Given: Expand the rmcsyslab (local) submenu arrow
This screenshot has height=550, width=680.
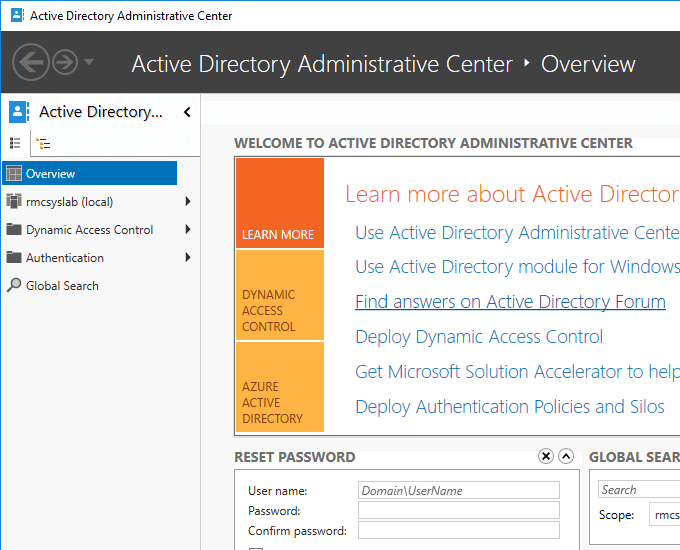Looking at the screenshot, I should (x=188, y=201).
